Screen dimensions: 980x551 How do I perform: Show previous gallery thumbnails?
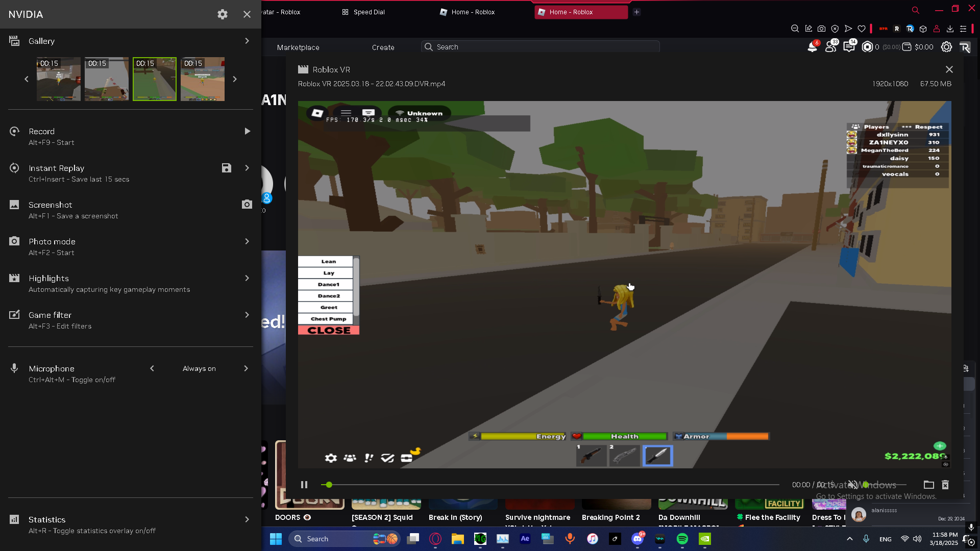[x=27, y=79]
